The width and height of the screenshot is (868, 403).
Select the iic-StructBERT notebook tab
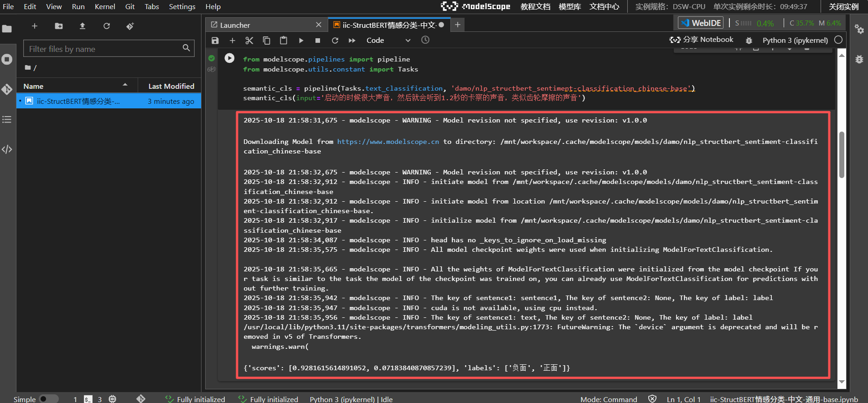[389, 25]
